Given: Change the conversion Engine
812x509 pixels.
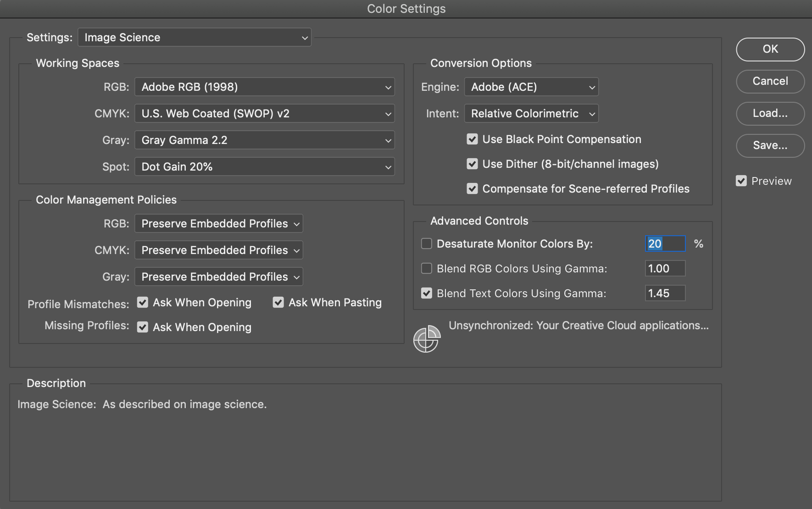Looking at the screenshot, I should coord(531,87).
